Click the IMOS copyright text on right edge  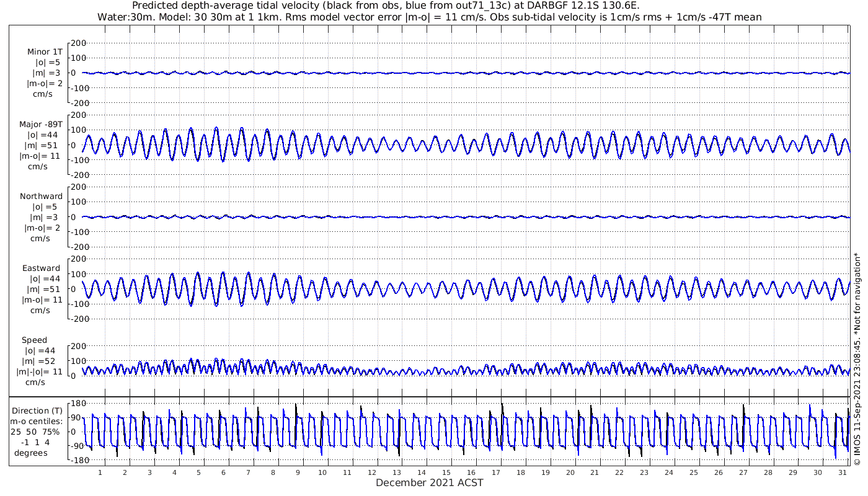857,360
